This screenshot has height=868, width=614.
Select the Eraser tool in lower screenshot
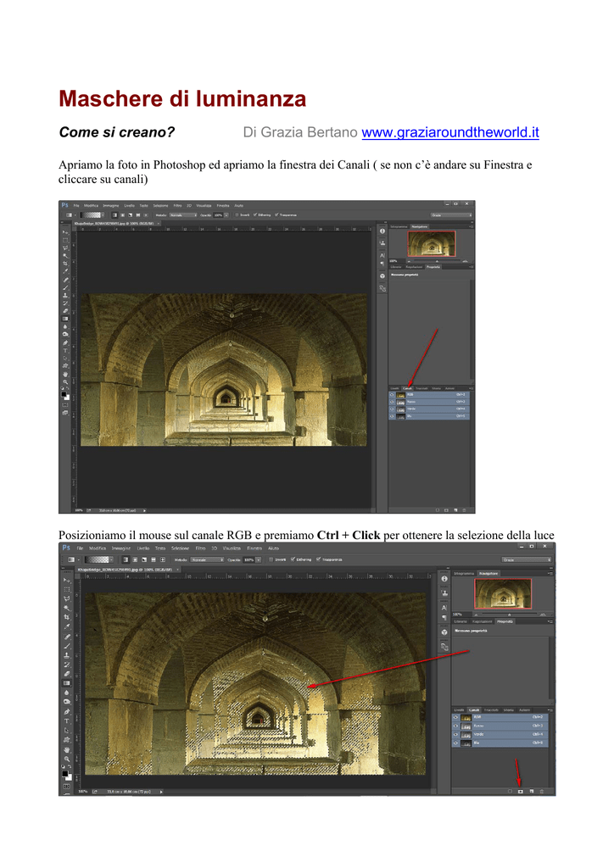tap(67, 674)
